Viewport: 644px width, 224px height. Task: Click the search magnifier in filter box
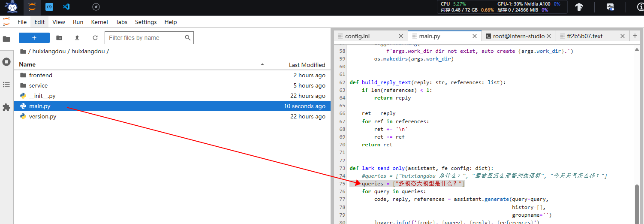coord(187,38)
